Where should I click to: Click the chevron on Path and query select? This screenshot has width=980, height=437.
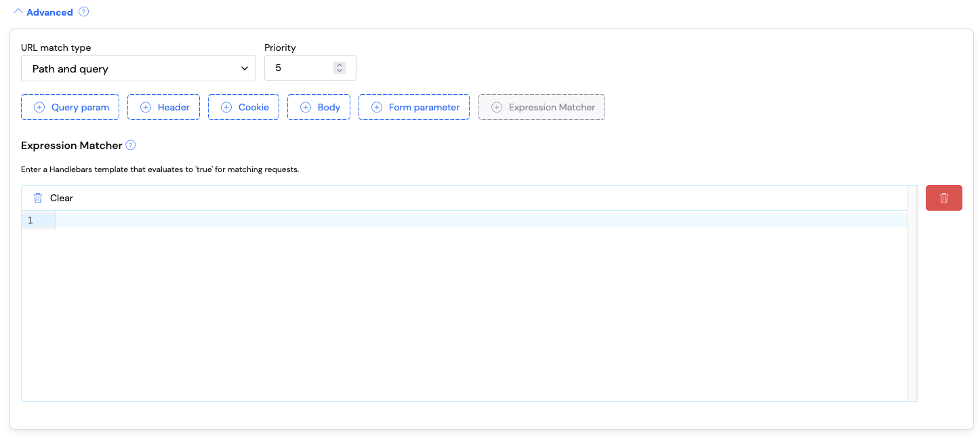point(245,68)
